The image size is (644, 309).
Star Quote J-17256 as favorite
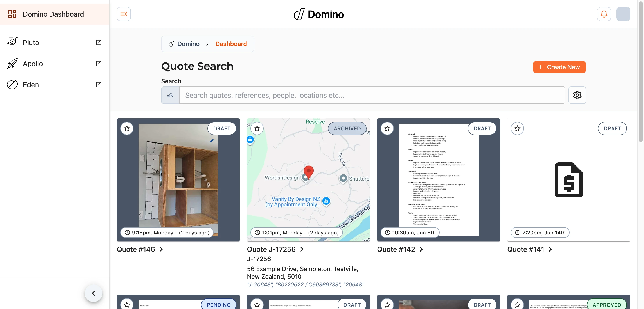click(x=257, y=128)
